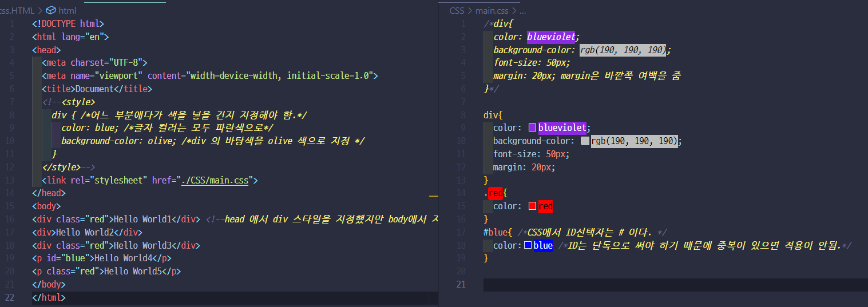Open the blueviolet color swatch on line 9
This screenshot has height=307, width=868.
pos(532,127)
